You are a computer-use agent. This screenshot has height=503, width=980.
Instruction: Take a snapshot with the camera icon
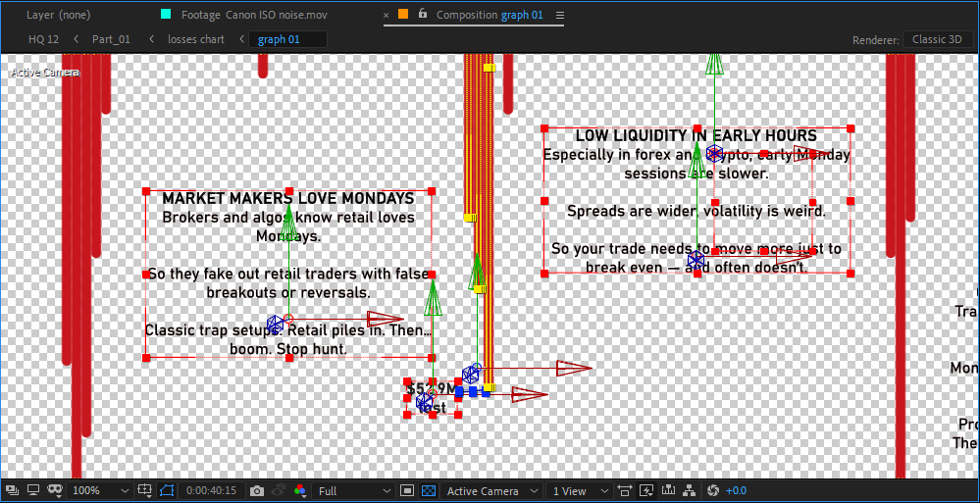[257, 491]
